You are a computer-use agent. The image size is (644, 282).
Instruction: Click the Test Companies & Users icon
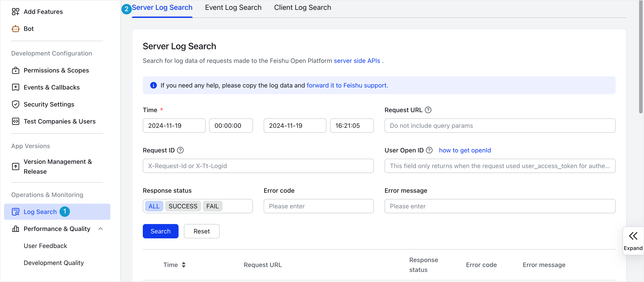click(x=15, y=122)
